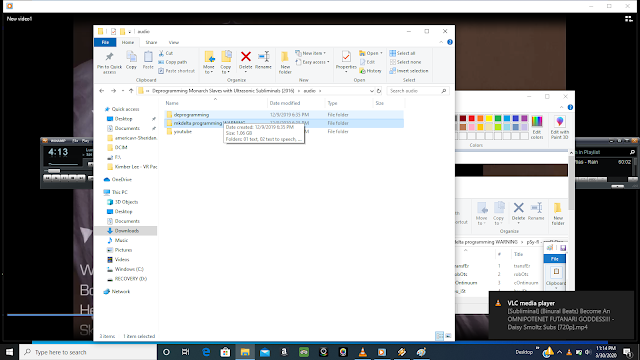Viewport: 640px width, 360px height.
Task: Expand the New item dropdown
Action: click(311, 53)
